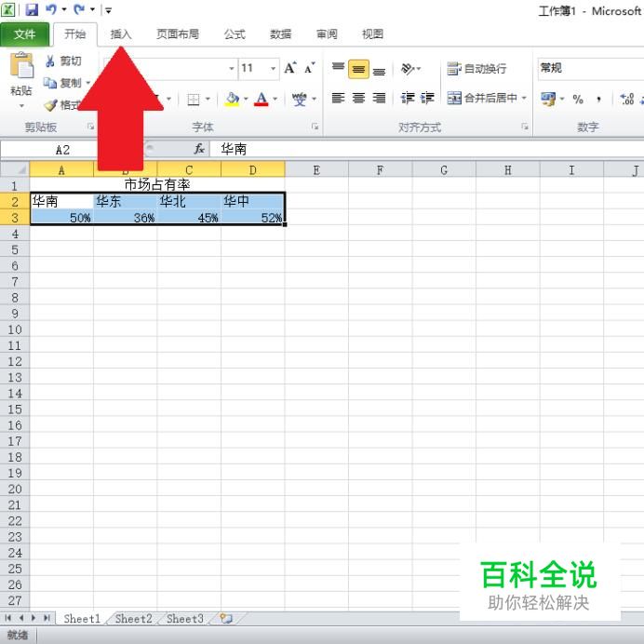Click the Insert Function fx icon
Viewport: 644px width, 644px height.
click(x=199, y=149)
